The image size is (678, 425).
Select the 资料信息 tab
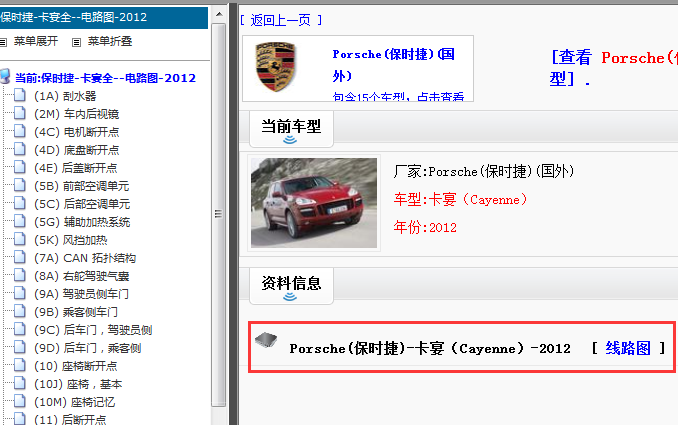click(x=291, y=285)
